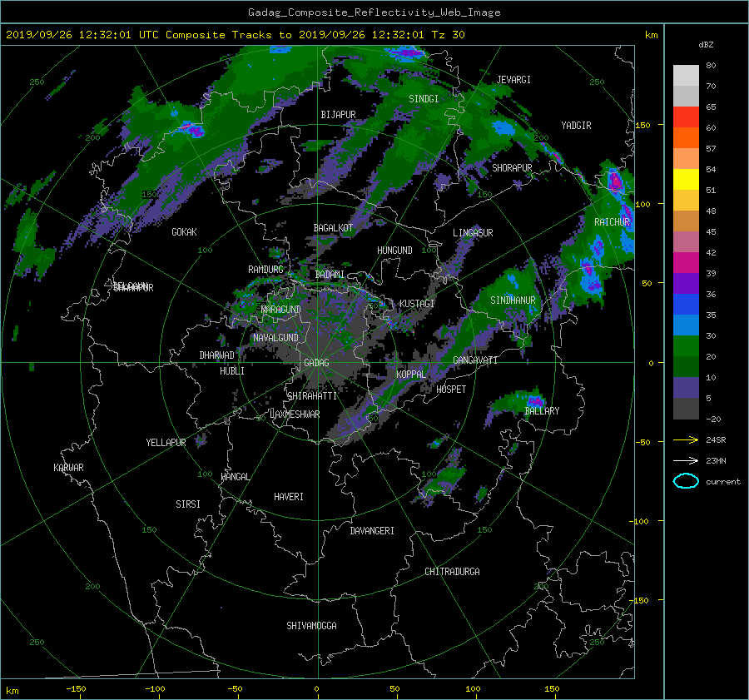Click the YADGIR town label
The image size is (749, 700).
tap(576, 125)
